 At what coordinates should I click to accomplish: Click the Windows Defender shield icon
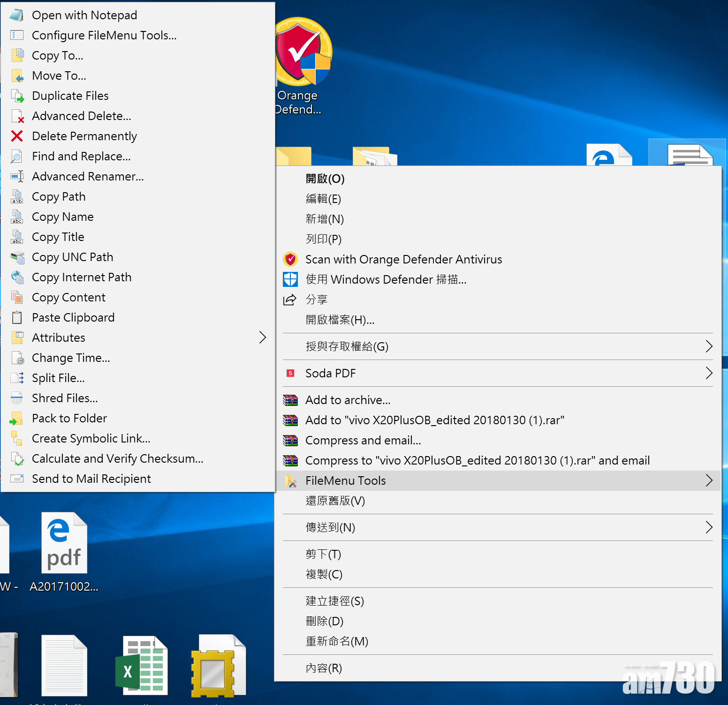(290, 279)
